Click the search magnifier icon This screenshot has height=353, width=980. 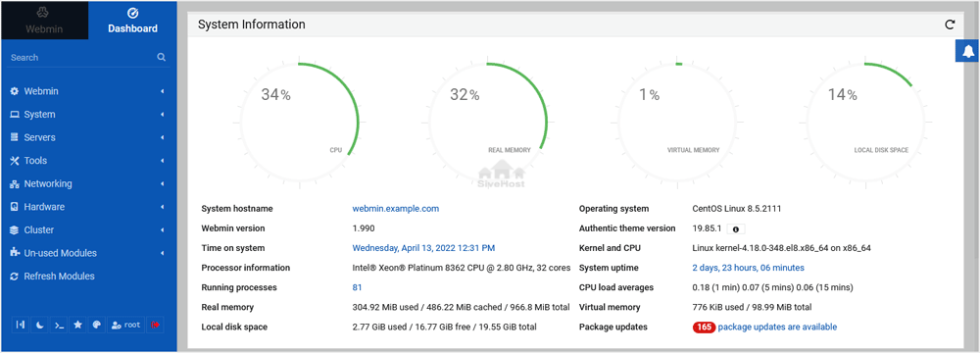click(162, 57)
